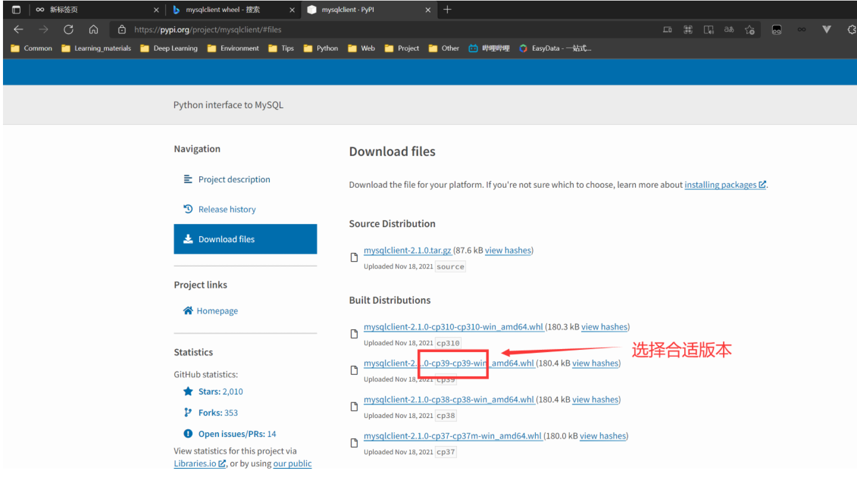Open the Project bookmarks folder
The height and width of the screenshot is (504, 857).
(402, 48)
